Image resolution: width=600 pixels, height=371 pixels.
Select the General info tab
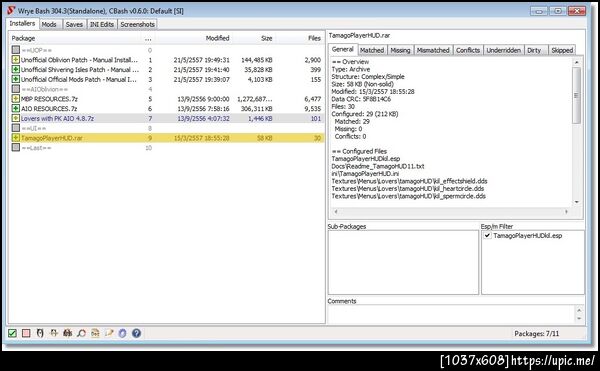(342, 49)
